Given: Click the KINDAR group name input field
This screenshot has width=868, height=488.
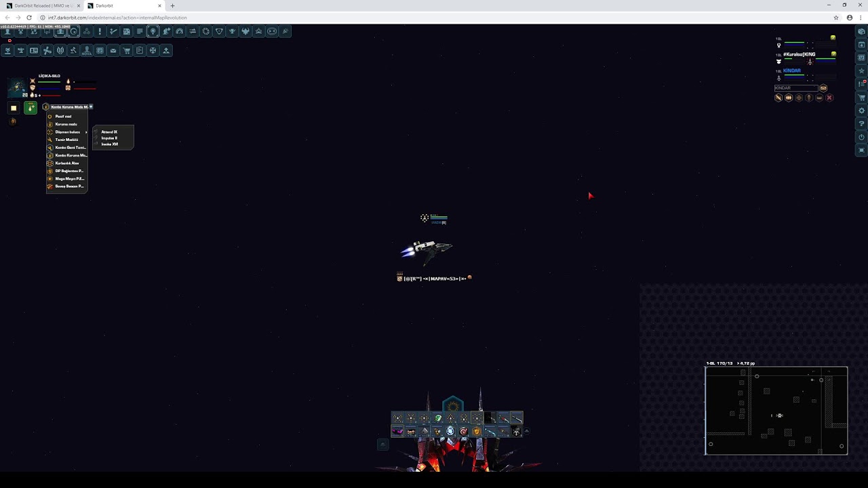Looking at the screenshot, I should point(796,88).
